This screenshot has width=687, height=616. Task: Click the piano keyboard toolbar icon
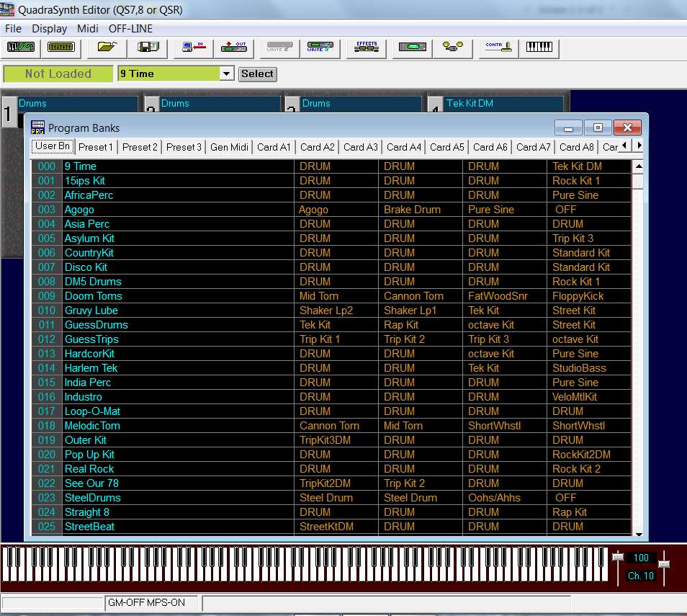click(x=539, y=48)
